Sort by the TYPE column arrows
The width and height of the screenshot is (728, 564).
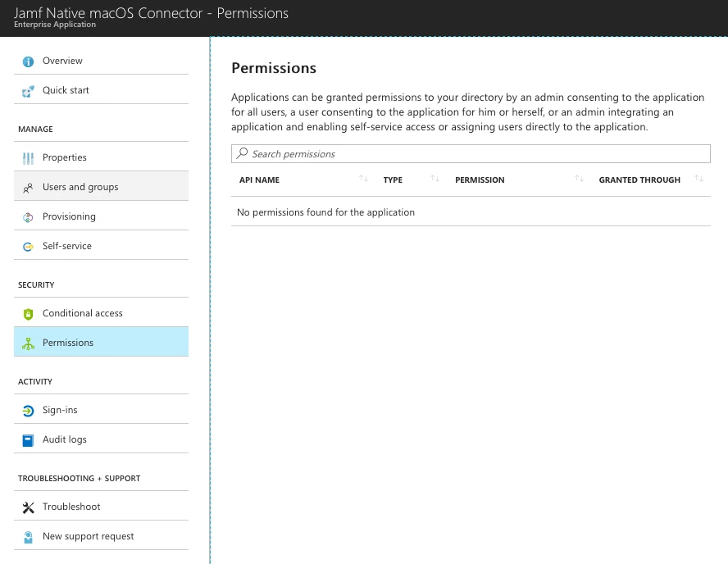tap(435, 179)
